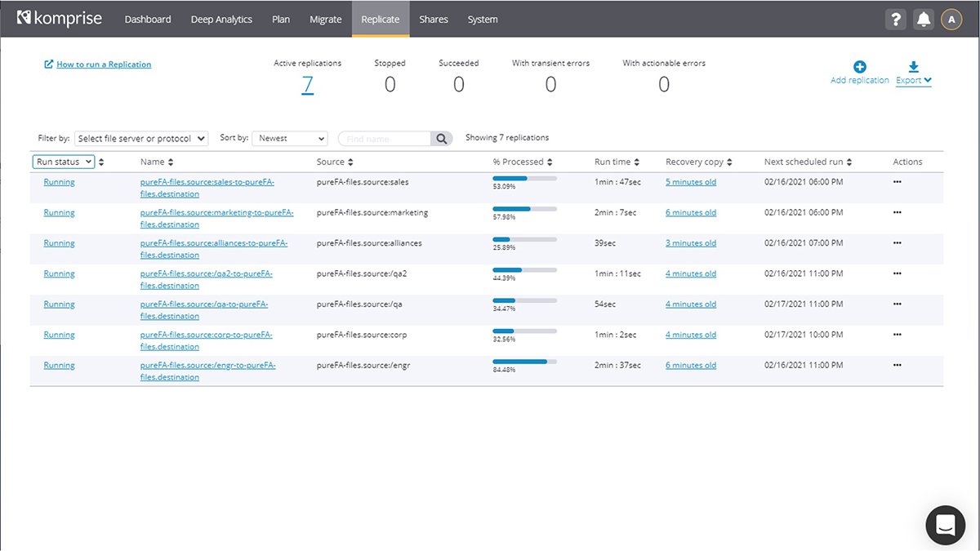Open the Help question mark icon
Screen dimensions: 980x551
coord(895,19)
